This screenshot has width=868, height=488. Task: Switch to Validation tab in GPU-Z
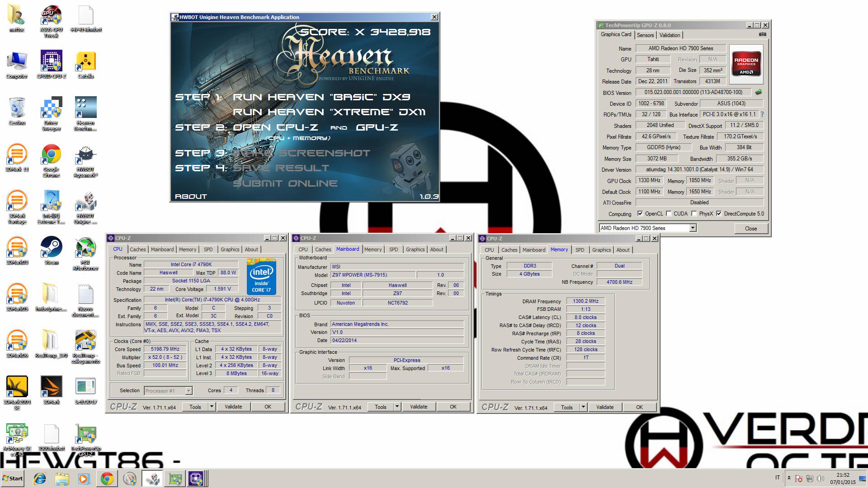(670, 35)
